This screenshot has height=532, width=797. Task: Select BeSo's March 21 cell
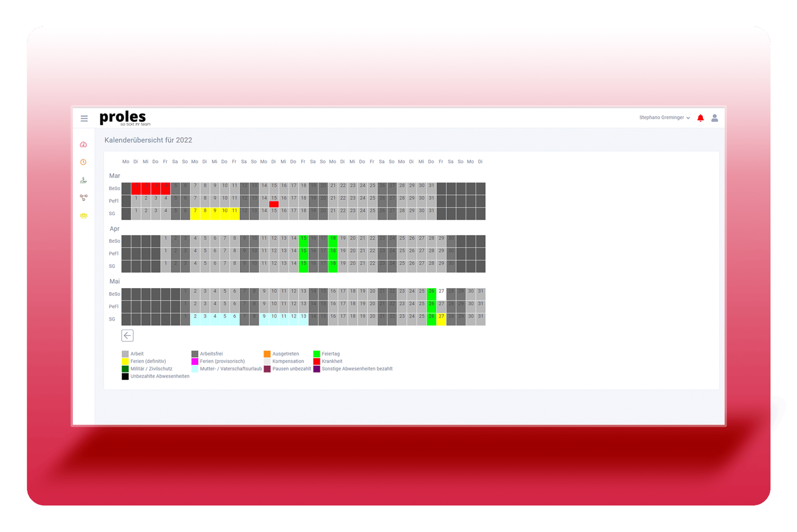click(x=333, y=189)
